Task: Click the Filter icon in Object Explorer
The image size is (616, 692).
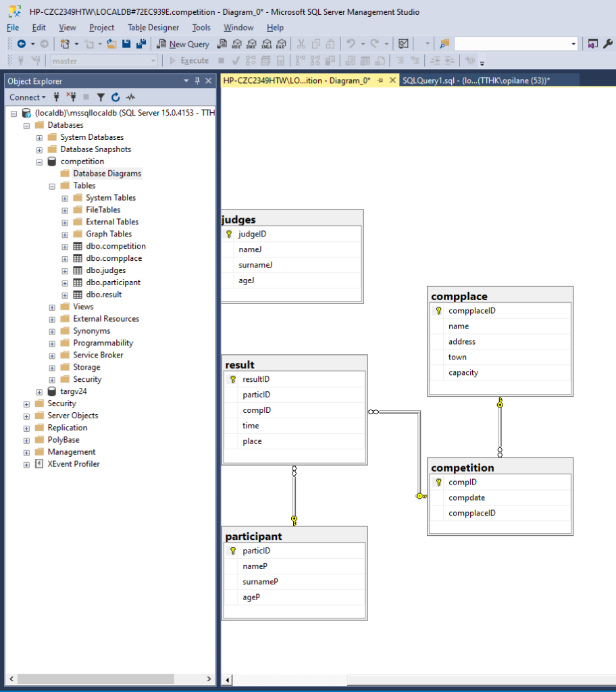Action: (101, 97)
